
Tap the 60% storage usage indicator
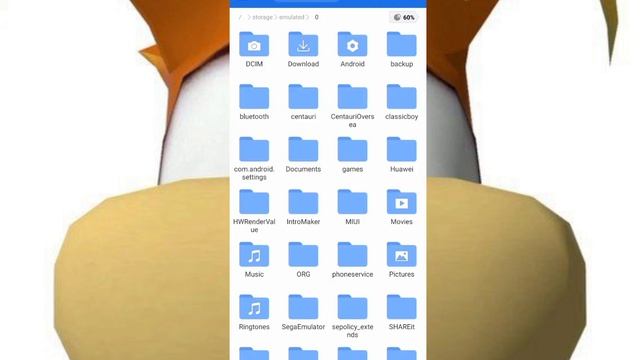tap(404, 17)
